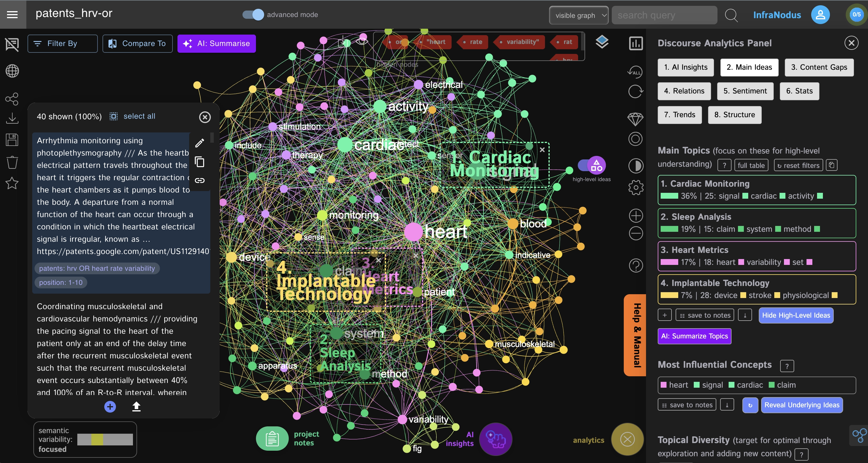Switch to Sentiment tab
Screen dimensions: 868x463
(745, 91)
